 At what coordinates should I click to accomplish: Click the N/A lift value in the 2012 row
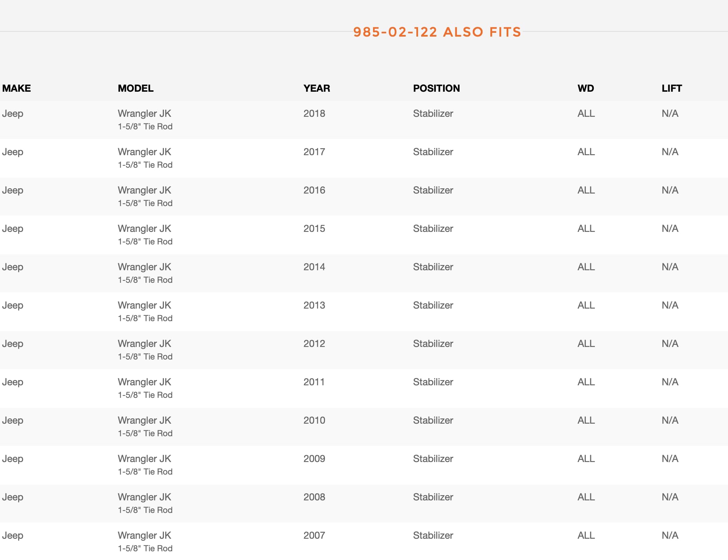coord(670,343)
